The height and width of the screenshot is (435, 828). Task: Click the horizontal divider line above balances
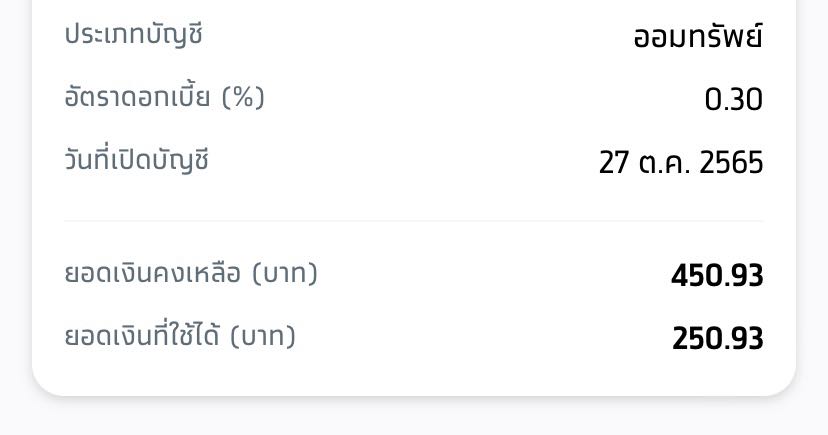(x=413, y=221)
